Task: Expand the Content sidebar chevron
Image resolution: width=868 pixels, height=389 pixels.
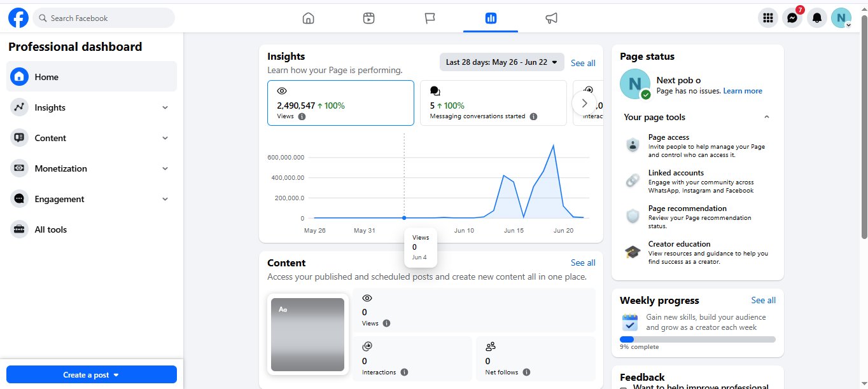Action: tap(165, 138)
